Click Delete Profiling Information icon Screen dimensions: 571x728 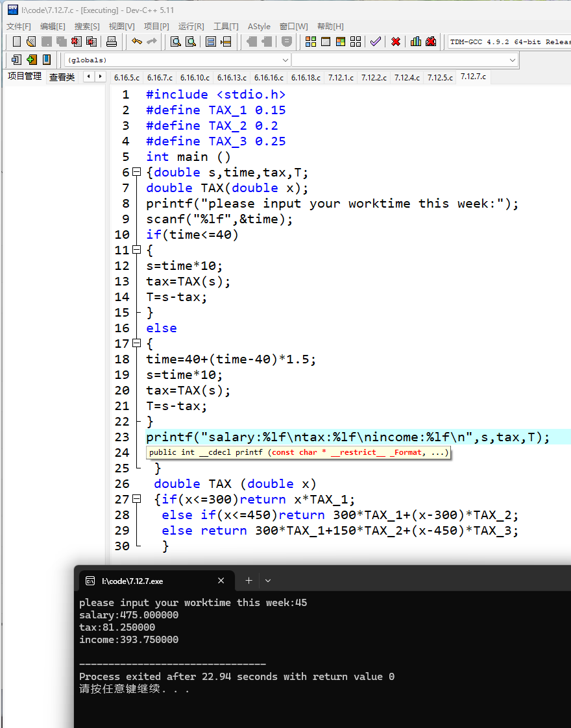click(431, 42)
